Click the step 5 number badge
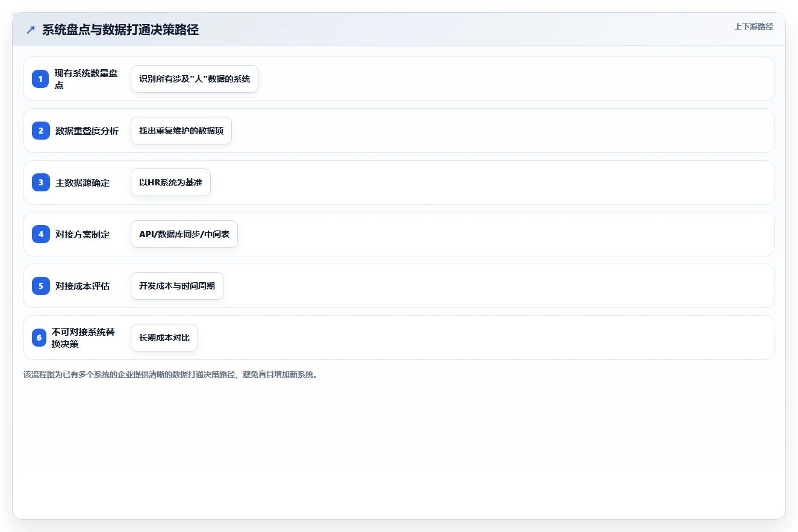 [x=41, y=286]
